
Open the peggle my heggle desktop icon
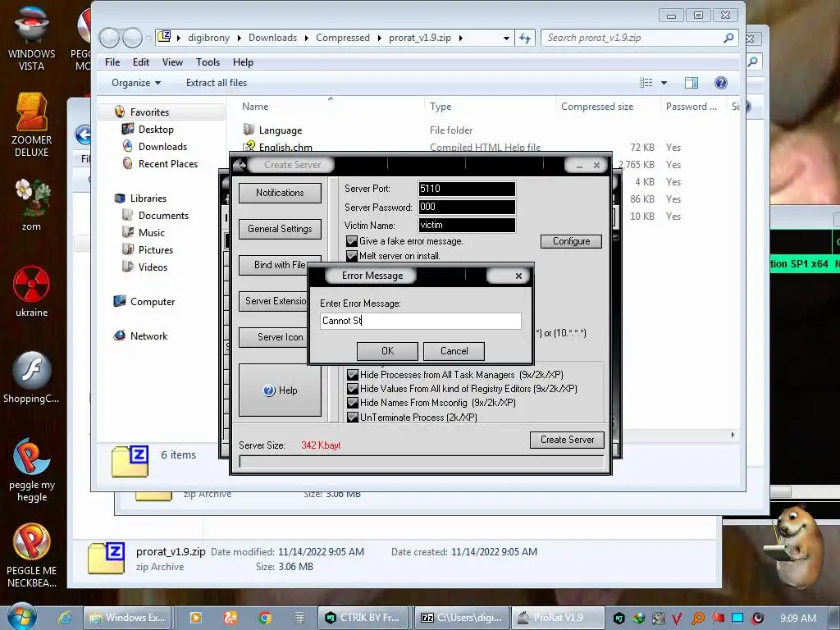tap(32, 469)
